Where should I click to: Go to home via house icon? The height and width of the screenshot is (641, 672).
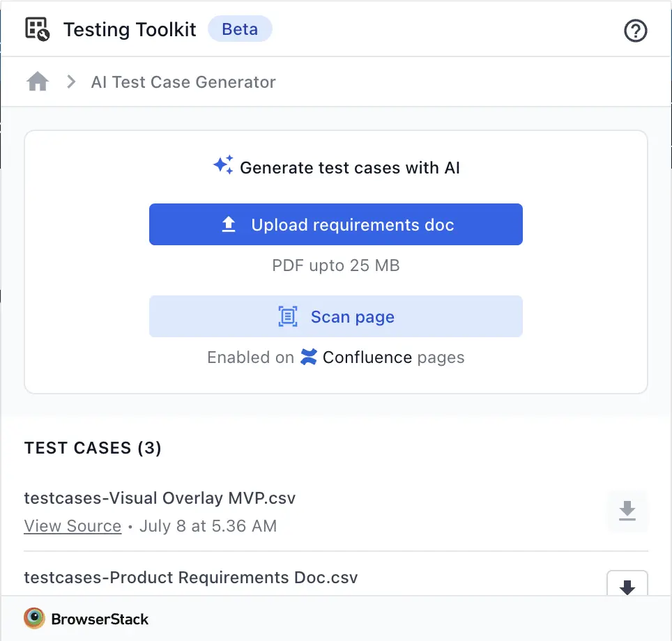point(38,82)
